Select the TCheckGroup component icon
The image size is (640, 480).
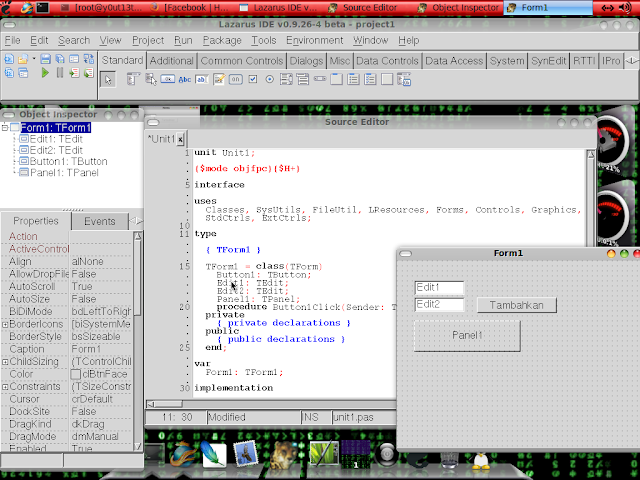pyautogui.click(x=370, y=79)
